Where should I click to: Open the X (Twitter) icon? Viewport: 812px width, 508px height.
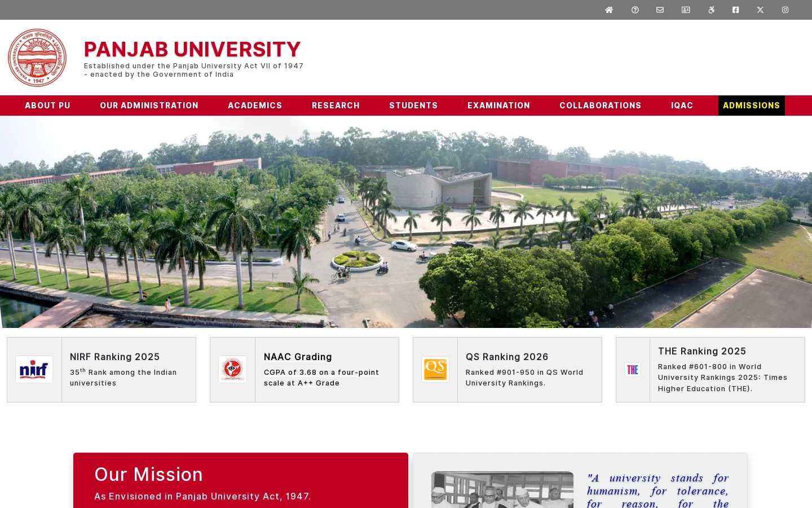[760, 10]
